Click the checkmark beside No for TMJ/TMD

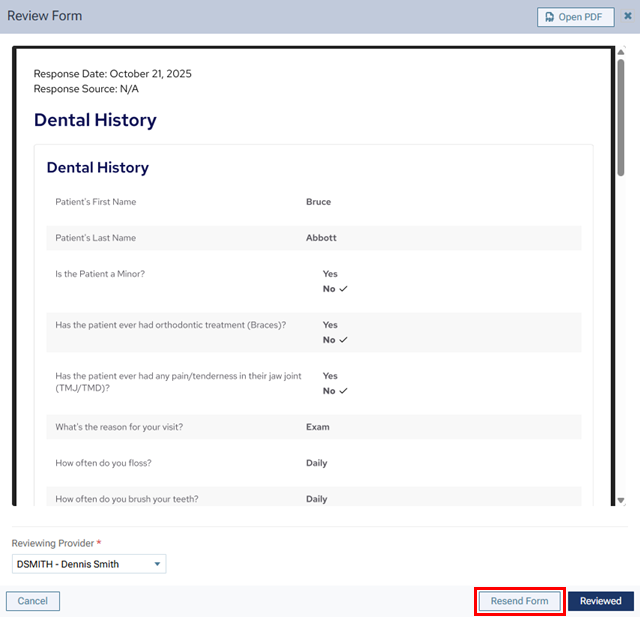(x=343, y=391)
